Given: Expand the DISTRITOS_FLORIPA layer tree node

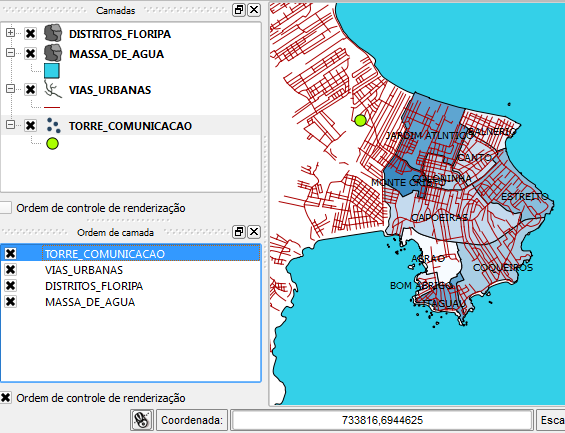Looking at the screenshot, I should click(10, 33).
